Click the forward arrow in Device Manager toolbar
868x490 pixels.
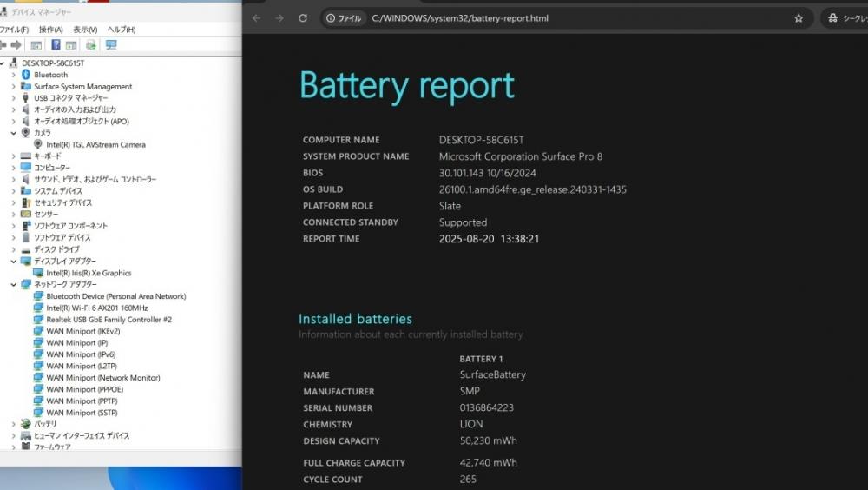[x=16, y=45]
